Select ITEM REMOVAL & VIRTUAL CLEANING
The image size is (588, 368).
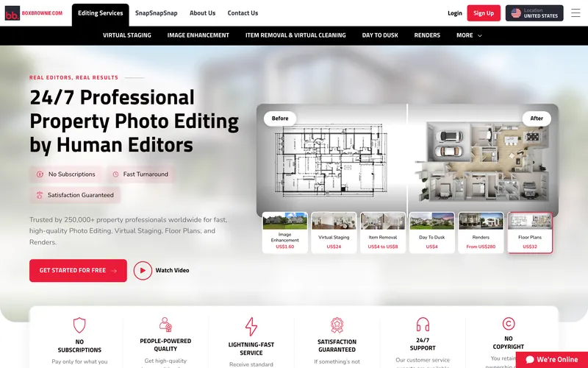[x=295, y=35]
